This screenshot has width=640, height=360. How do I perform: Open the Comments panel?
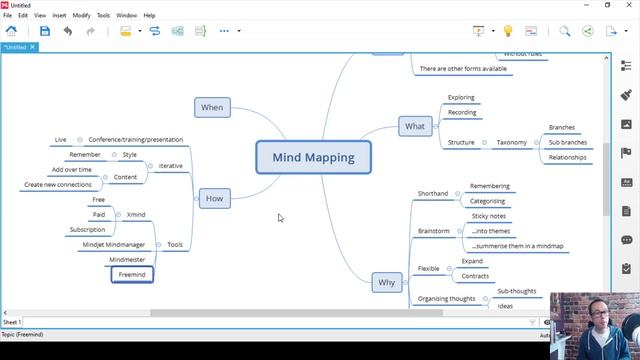(626, 240)
